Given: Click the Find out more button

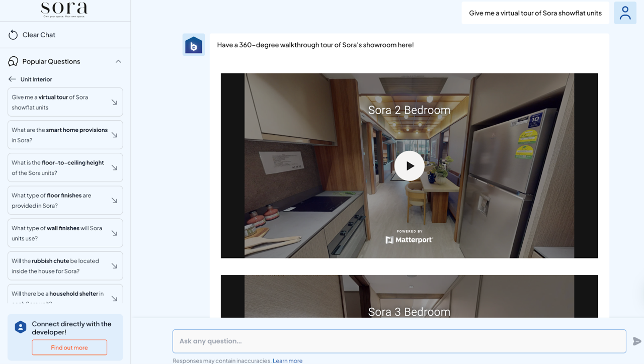Looking at the screenshot, I should [x=69, y=347].
